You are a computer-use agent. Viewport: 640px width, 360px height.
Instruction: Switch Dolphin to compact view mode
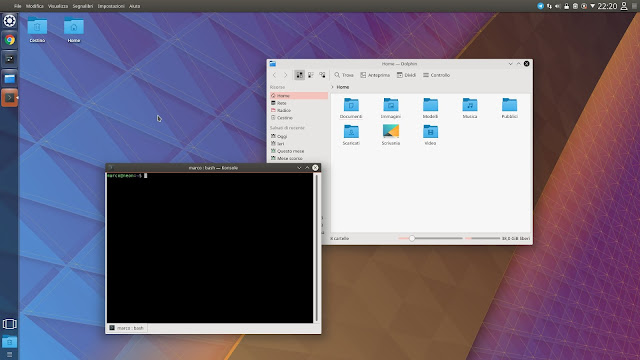(x=311, y=75)
